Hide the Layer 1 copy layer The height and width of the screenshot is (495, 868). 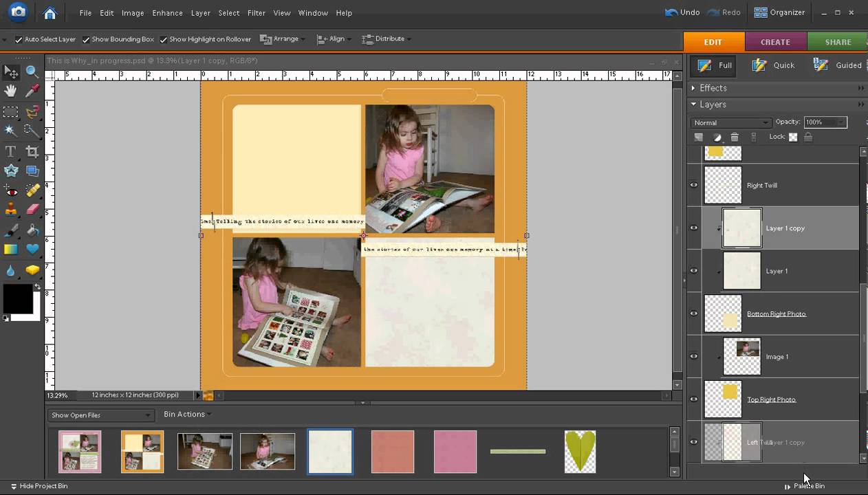click(x=693, y=228)
